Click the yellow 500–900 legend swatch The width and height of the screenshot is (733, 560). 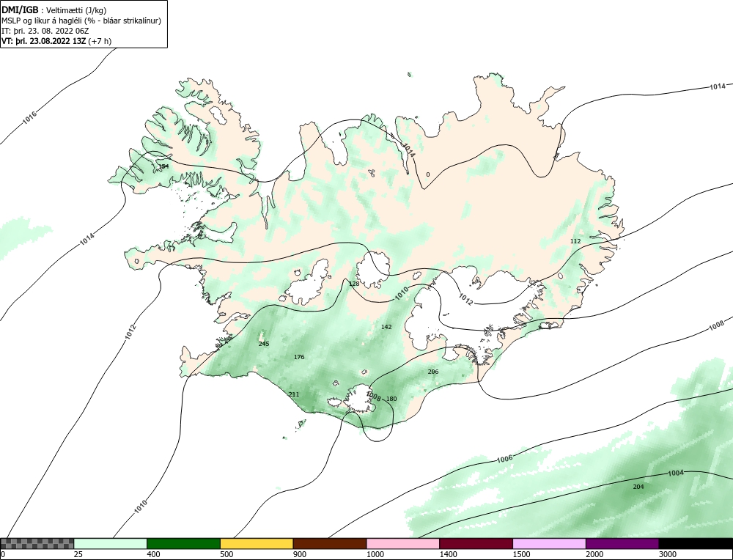(x=257, y=543)
